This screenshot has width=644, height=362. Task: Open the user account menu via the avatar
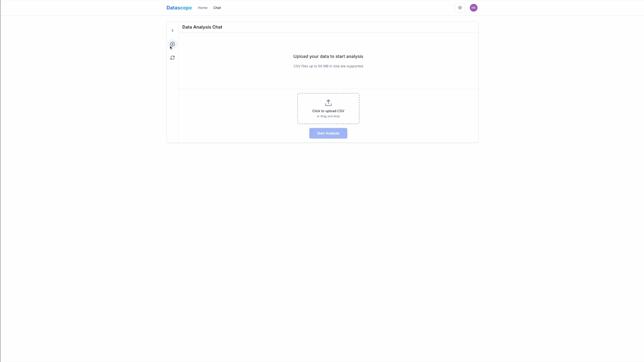coord(473,7)
